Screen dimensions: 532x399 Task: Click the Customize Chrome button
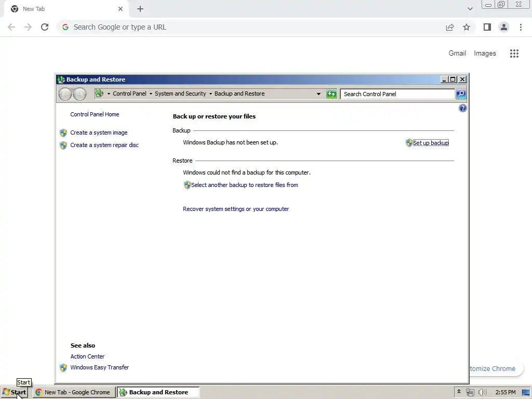click(496, 368)
